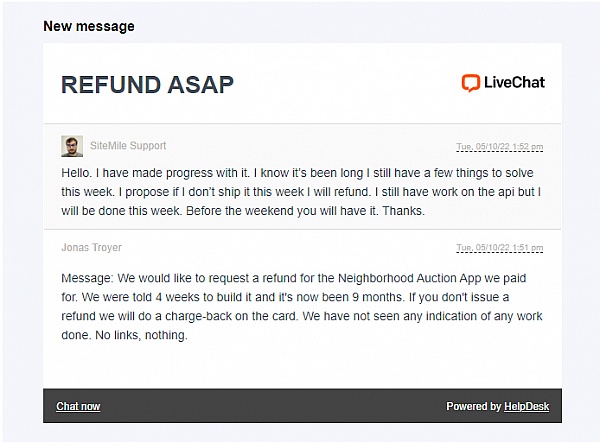Click the New message heading
The image size is (600, 442).
tap(89, 26)
